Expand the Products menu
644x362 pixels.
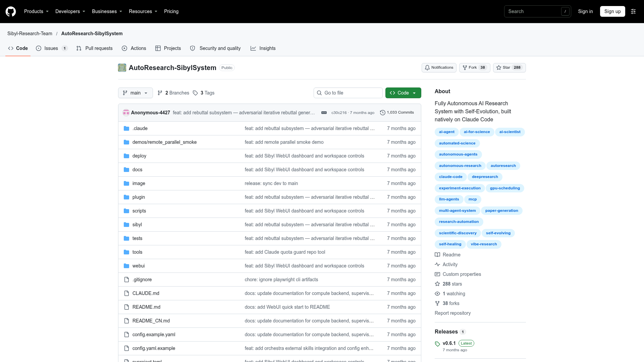(x=36, y=11)
